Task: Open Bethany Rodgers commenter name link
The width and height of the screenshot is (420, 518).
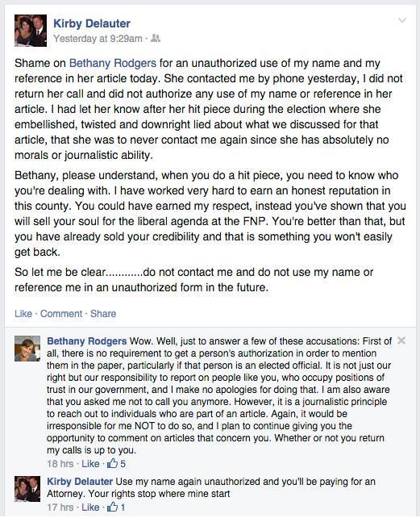Action: coord(87,341)
